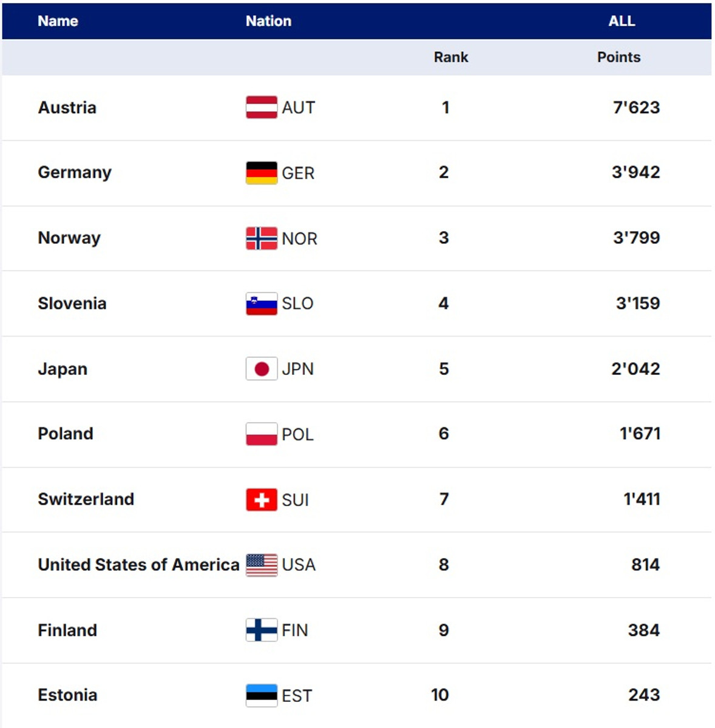Viewport: 715px width, 728px height.
Task: Select the United States flag icon
Action: pyautogui.click(x=262, y=565)
